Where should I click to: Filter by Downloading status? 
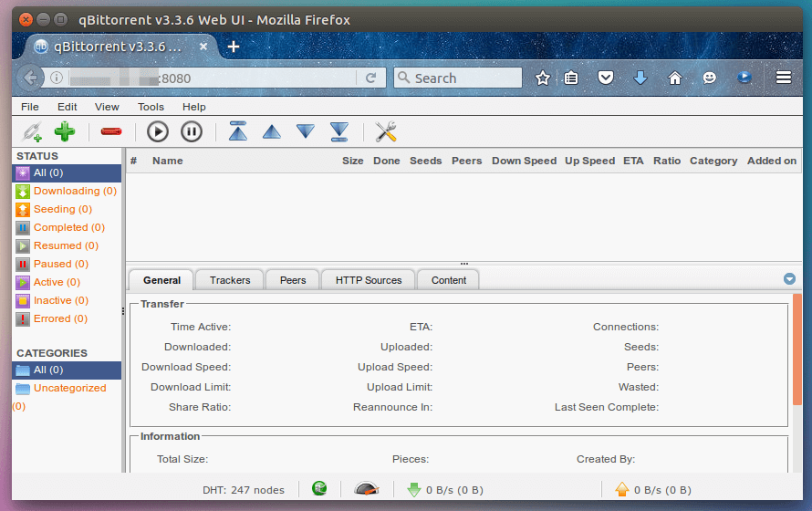coord(68,191)
